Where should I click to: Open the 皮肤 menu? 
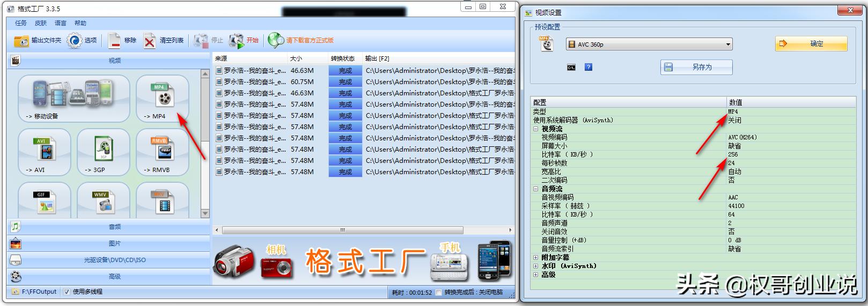[41, 24]
